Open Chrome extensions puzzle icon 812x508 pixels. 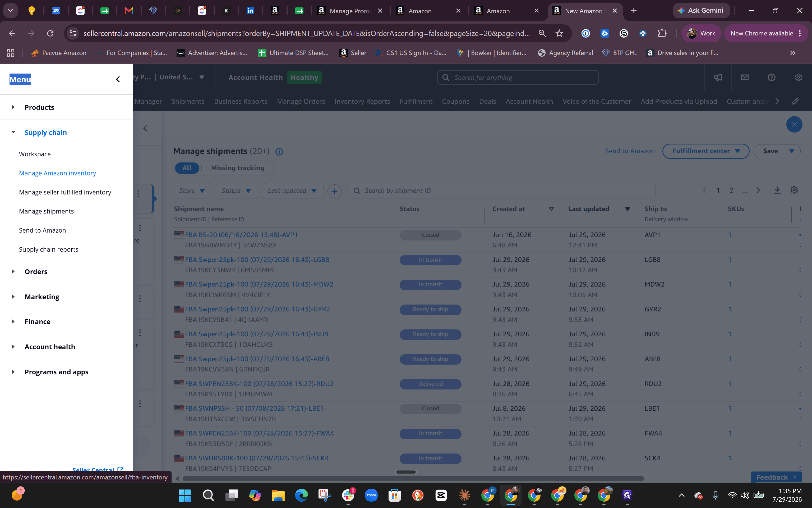[x=662, y=33]
